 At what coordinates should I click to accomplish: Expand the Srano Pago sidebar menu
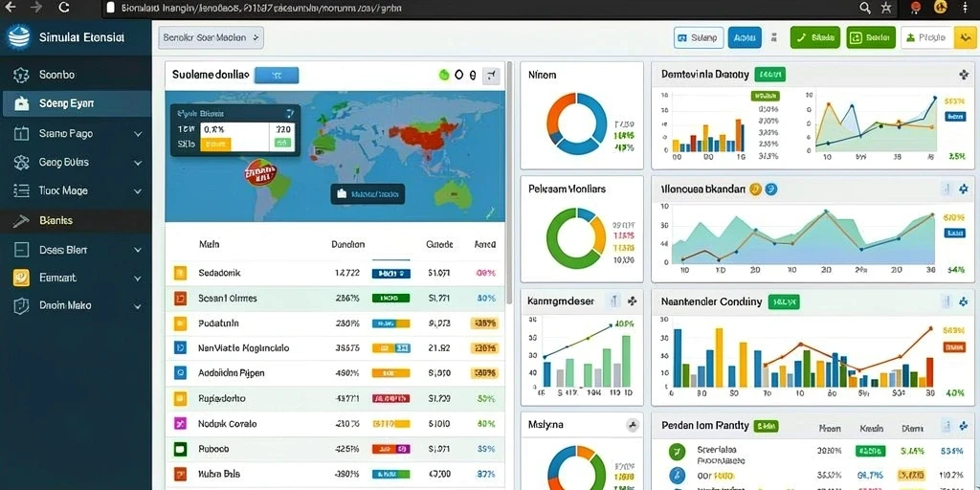(138, 134)
